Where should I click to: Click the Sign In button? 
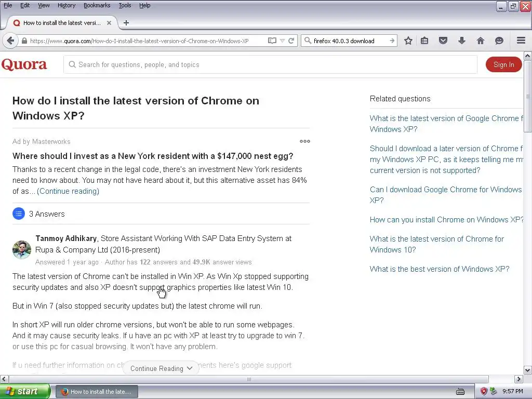503,64
